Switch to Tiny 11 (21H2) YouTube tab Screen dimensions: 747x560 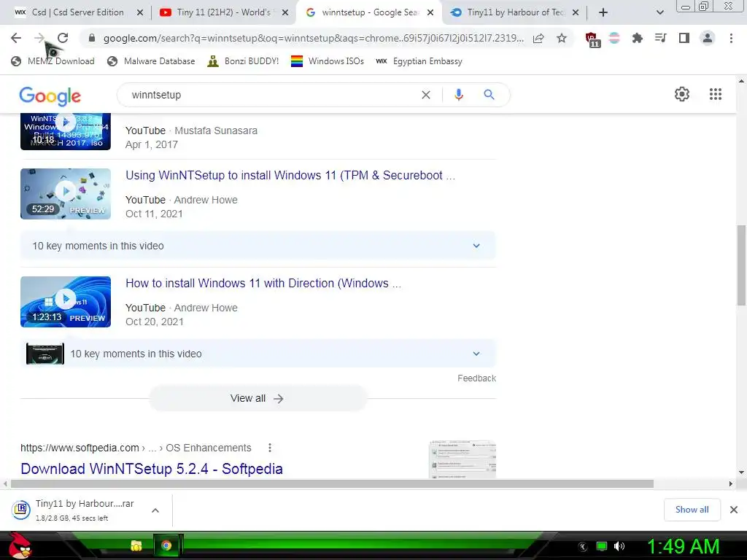click(x=223, y=12)
